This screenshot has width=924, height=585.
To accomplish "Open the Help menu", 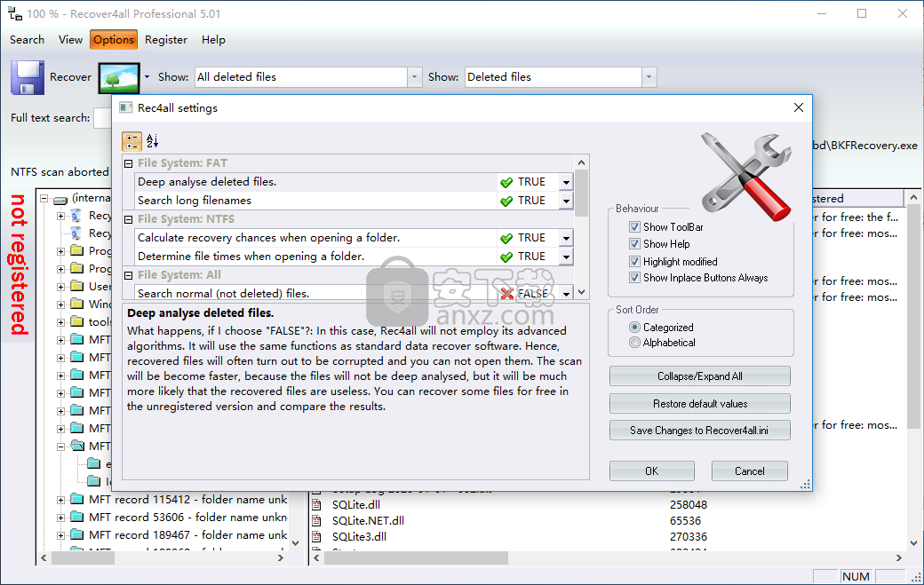I will coord(213,40).
